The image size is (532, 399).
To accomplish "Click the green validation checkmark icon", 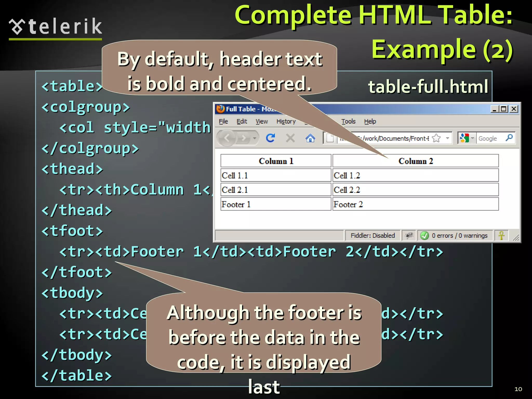I will click(x=424, y=236).
